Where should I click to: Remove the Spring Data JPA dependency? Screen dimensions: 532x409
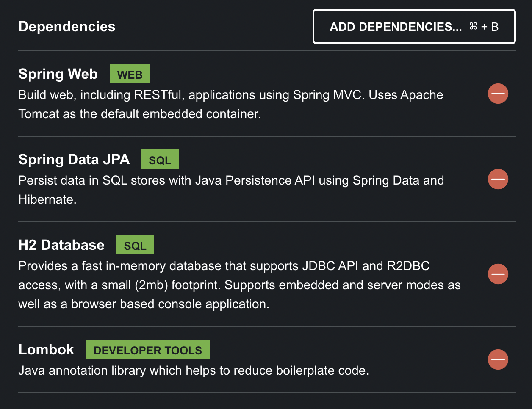click(498, 179)
